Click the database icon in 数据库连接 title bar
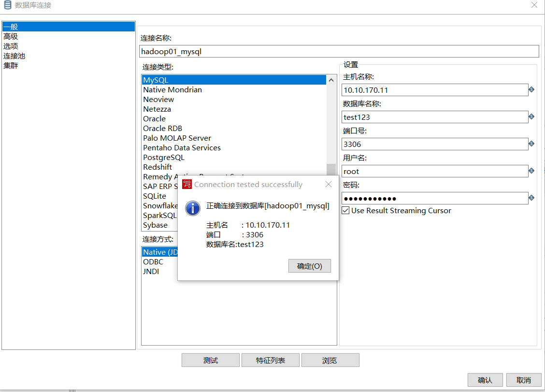Image resolution: width=545 pixels, height=392 pixels. coord(7,5)
